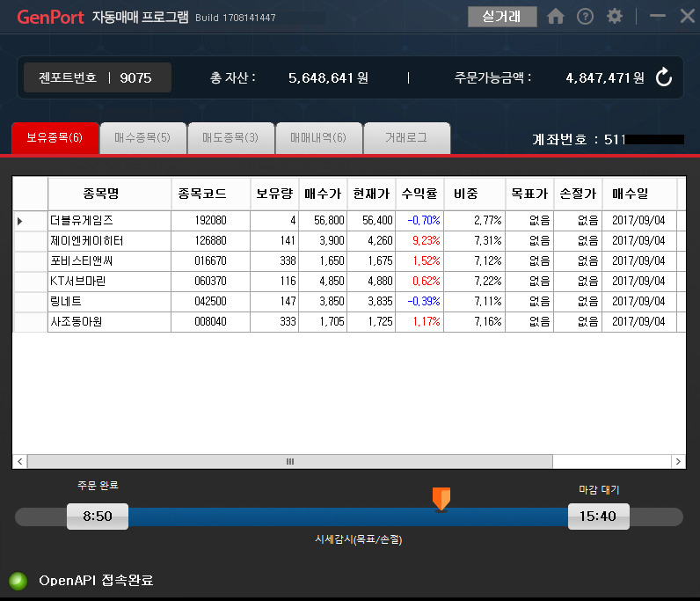Click the 15:40 closing time handle
Screen dimensions: 700x601
[598, 517]
